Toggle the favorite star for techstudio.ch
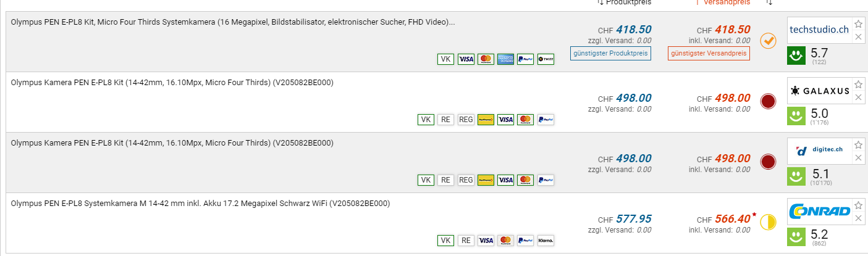Image resolution: width=868 pixels, height=256 pixels. pos(858,25)
